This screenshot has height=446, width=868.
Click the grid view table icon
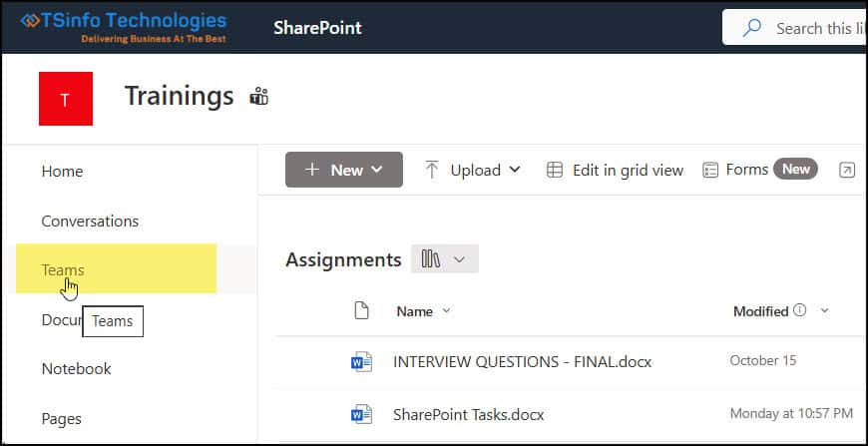pos(554,170)
